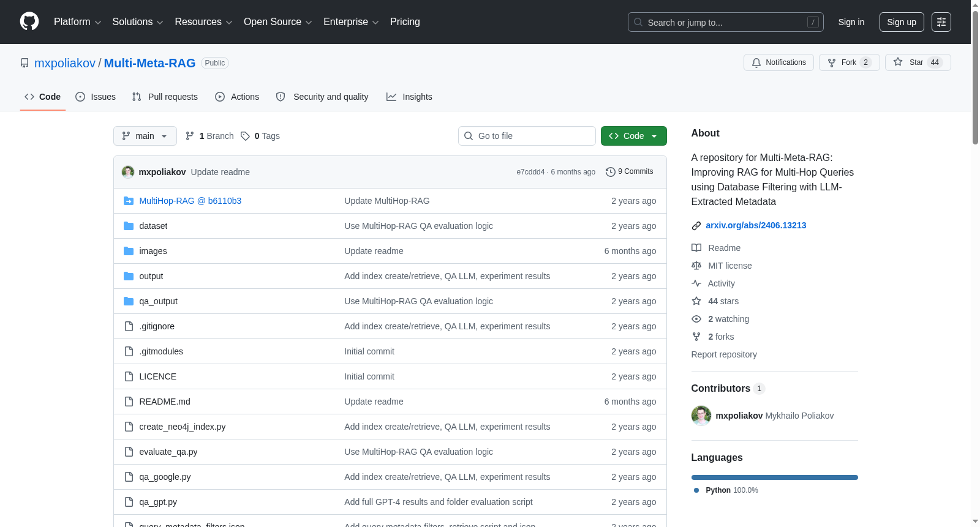Screen dimensions: 980x527
Task: Open the MultiHop-RAG submodule folder
Action: [x=190, y=201]
